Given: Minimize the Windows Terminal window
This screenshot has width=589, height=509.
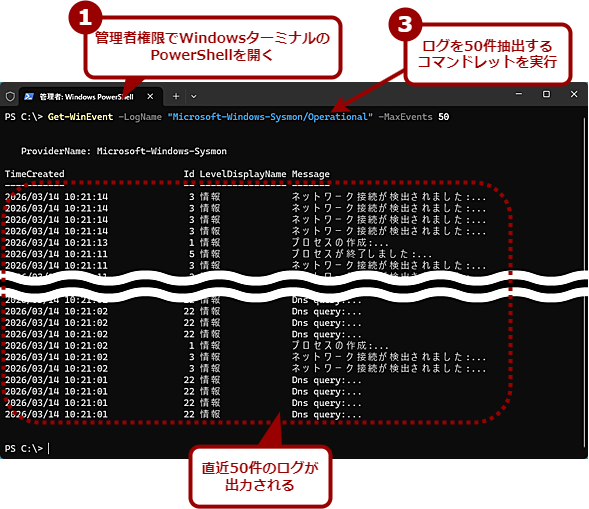Looking at the screenshot, I should pos(519,94).
